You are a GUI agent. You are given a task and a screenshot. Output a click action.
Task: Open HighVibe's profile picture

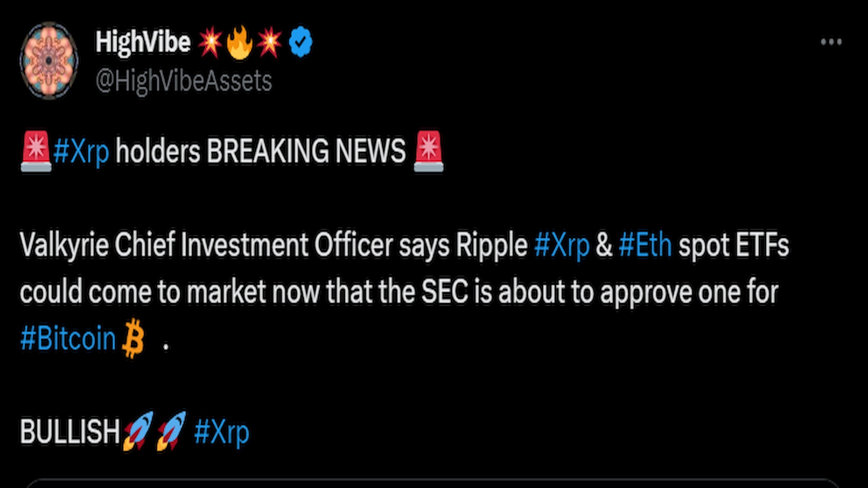pos(49,60)
